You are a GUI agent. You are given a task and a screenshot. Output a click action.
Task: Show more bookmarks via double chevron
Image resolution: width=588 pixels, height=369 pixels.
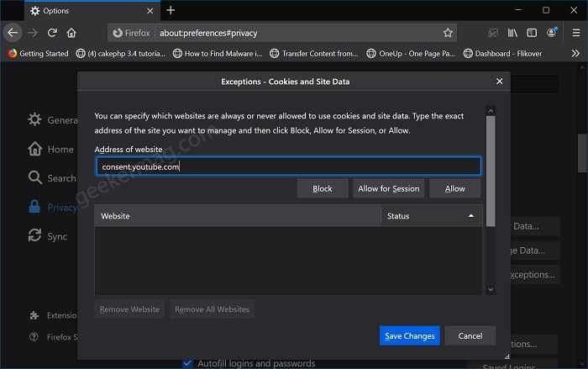(575, 53)
